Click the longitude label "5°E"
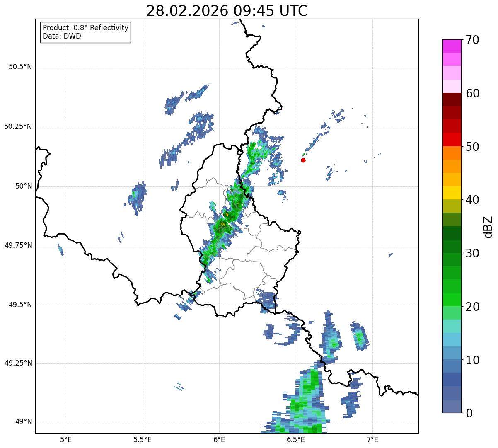Screen dimensions: 498x448 tap(66, 440)
